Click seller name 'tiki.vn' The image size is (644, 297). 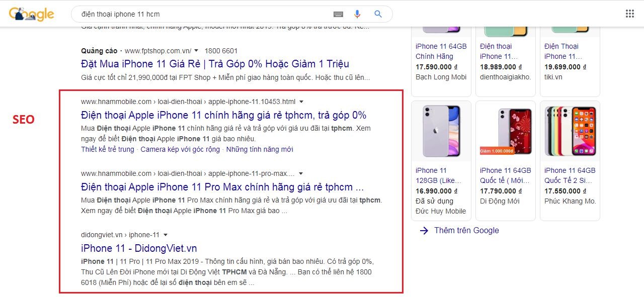[553, 77]
